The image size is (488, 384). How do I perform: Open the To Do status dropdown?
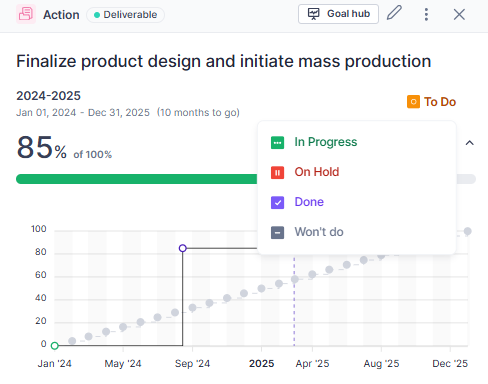431,102
